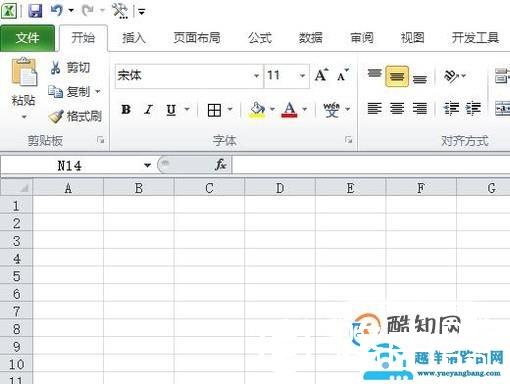This screenshot has width=510, height=384.
Task: Click inside the formula bar
Action: click(x=371, y=165)
